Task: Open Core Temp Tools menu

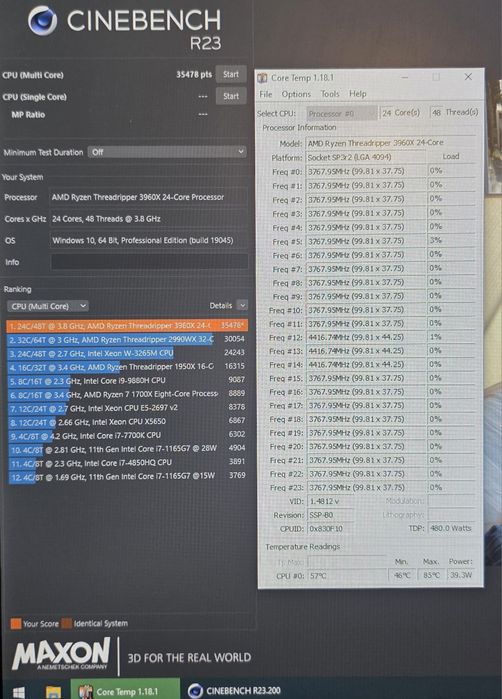Action: tap(330, 94)
